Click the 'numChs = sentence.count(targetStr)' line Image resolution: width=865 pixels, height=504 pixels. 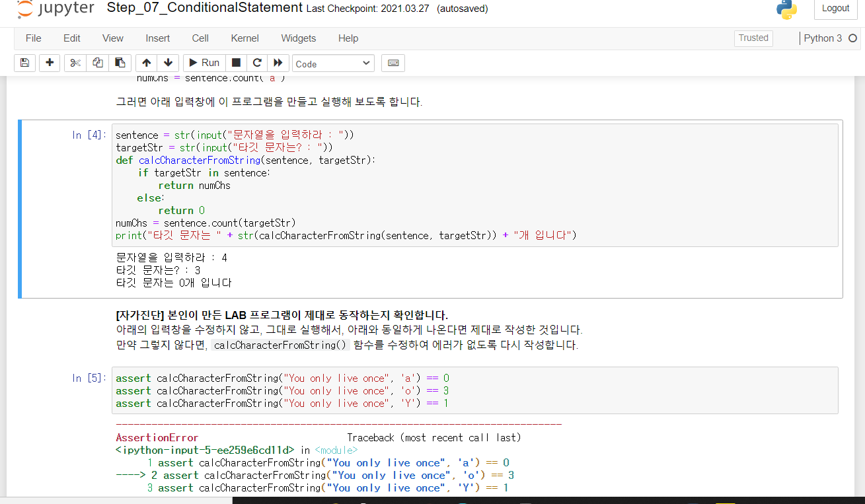click(206, 223)
